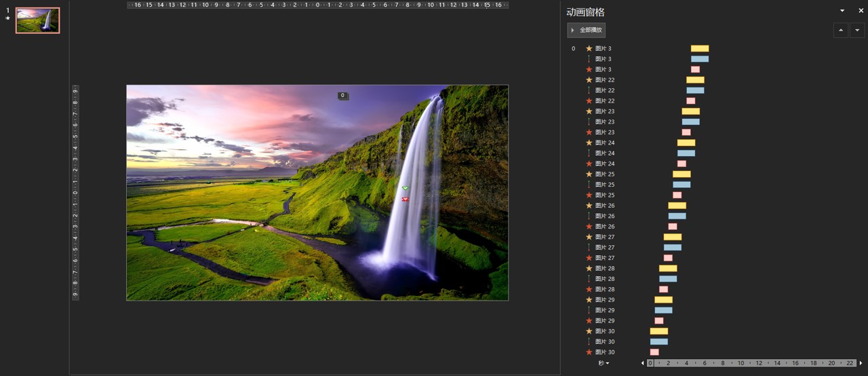Move animation earlier with up arrow button
The image size is (868, 376).
tap(841, 30)
